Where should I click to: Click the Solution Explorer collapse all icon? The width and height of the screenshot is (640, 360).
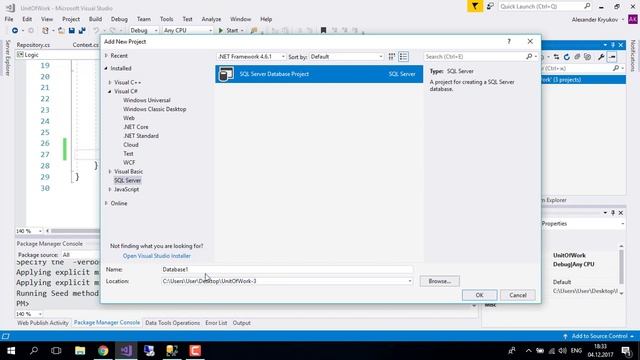[577, 57]
